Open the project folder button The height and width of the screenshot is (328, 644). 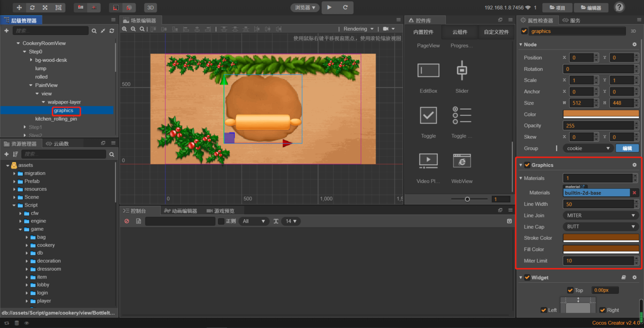tap(557, 8)
